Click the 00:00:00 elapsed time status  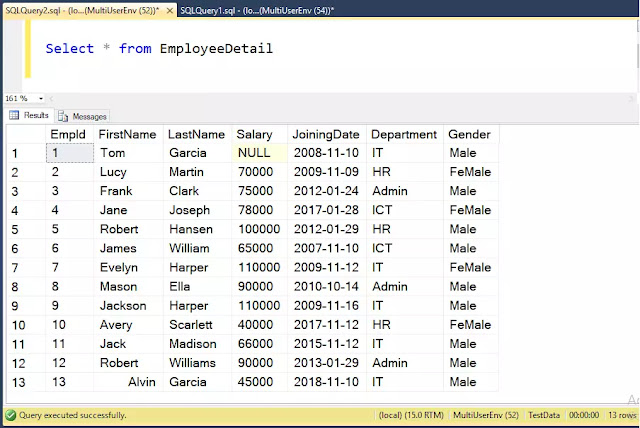tap(584, 415)
